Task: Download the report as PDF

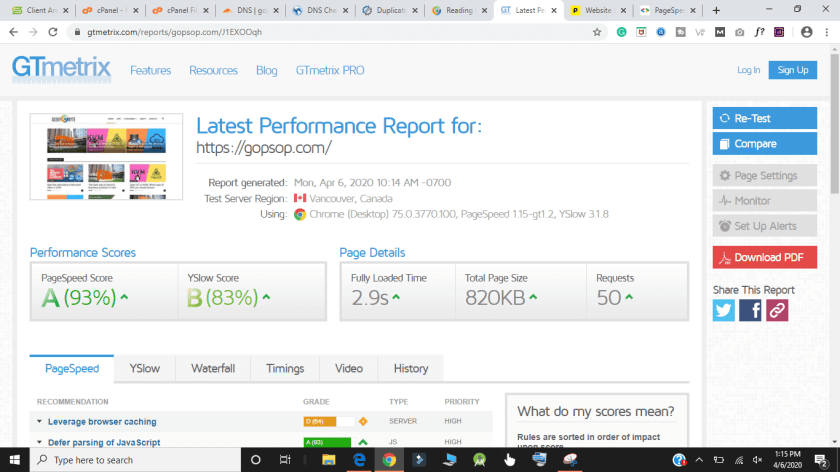Action: click(764, 257)
